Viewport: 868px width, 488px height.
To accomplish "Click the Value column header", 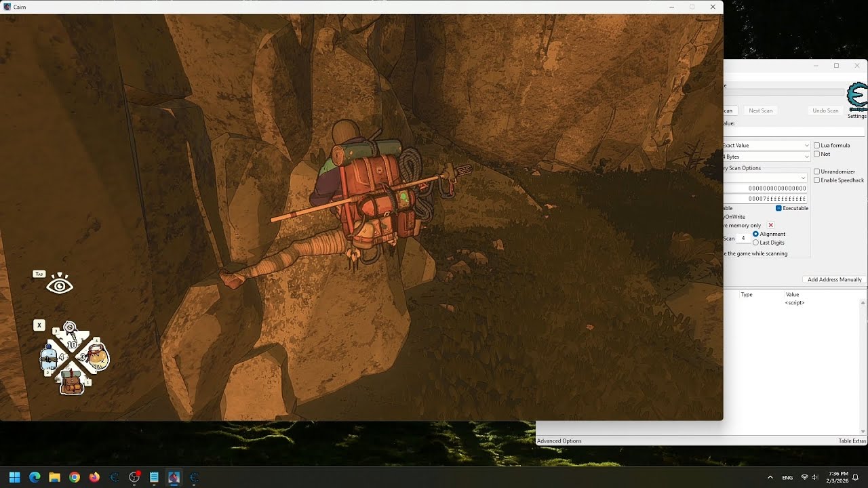I will (792, 295).
